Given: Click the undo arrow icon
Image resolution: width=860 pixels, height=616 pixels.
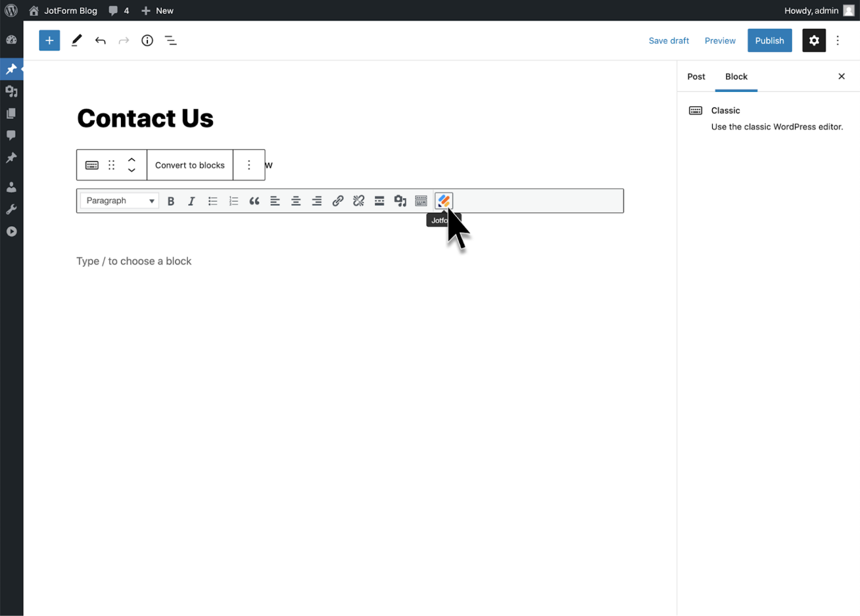Looking at the screenshot, I should 100,40.
